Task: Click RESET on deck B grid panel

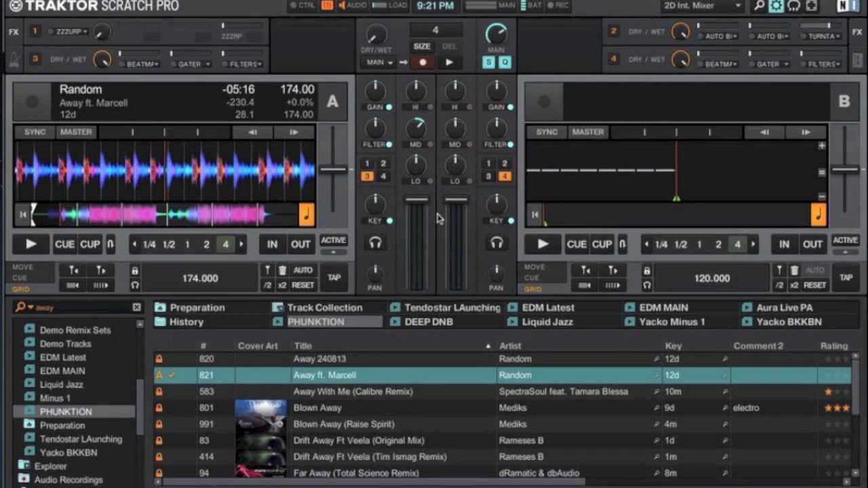Action: (814, 285)
